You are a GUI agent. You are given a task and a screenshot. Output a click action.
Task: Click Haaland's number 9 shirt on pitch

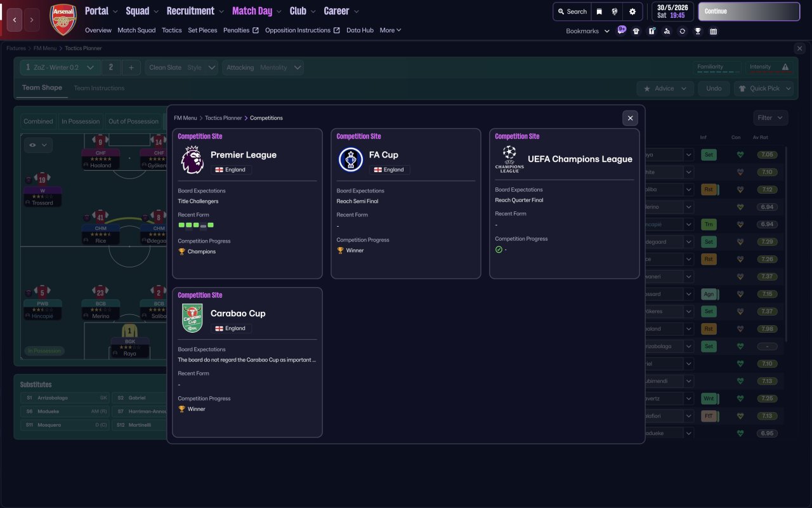100,142
